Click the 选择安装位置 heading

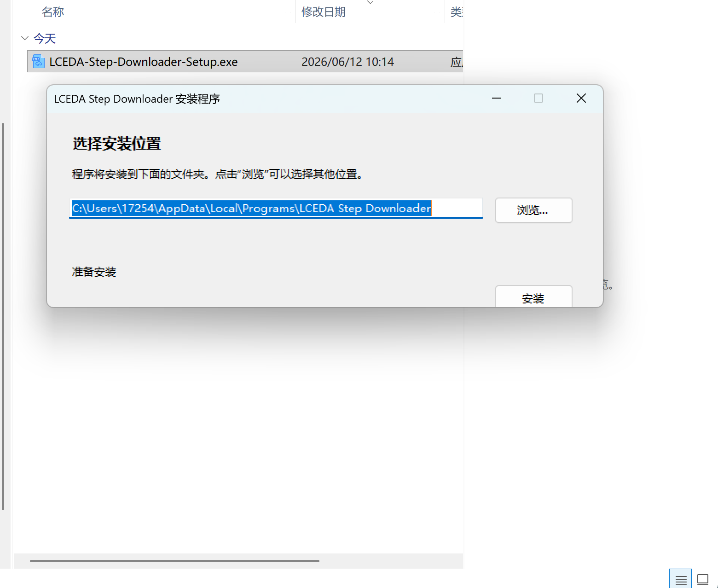click(117, 144)
